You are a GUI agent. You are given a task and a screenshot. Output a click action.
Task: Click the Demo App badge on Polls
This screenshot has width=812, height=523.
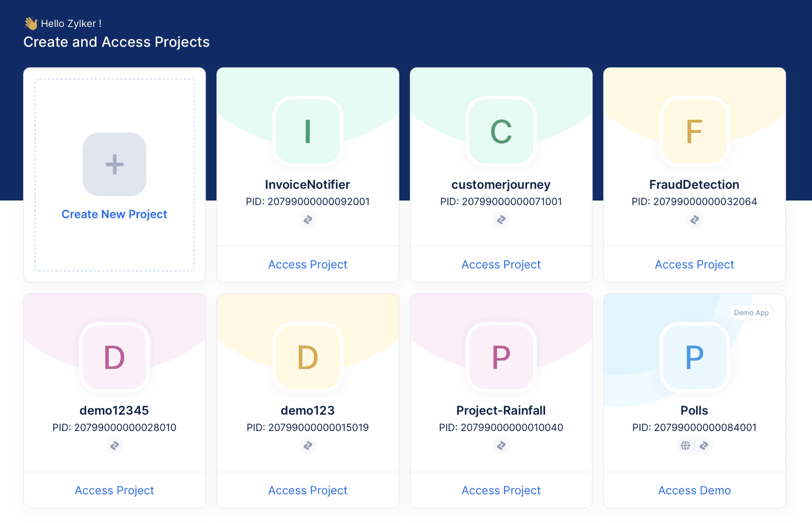point(751,313)
